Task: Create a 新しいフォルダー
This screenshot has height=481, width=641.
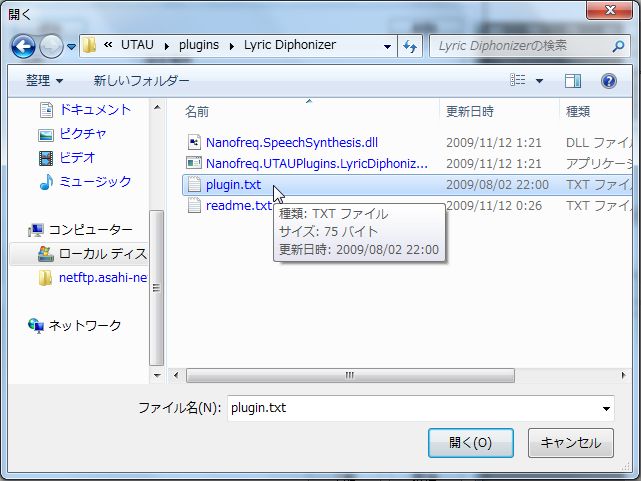Action: 141,81
